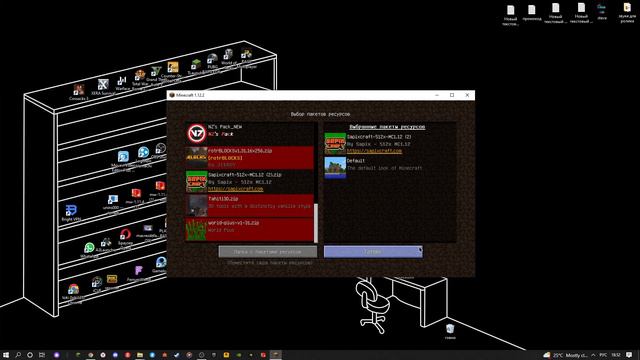Click the blue Done button
Viewport: 640px width, 360px height.
coord(373,252)
